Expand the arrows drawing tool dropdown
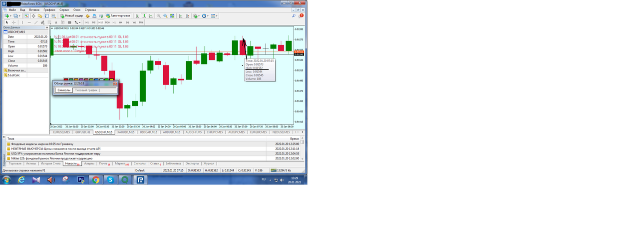Screen dimensions: 644x251 [x=80, y=22]
